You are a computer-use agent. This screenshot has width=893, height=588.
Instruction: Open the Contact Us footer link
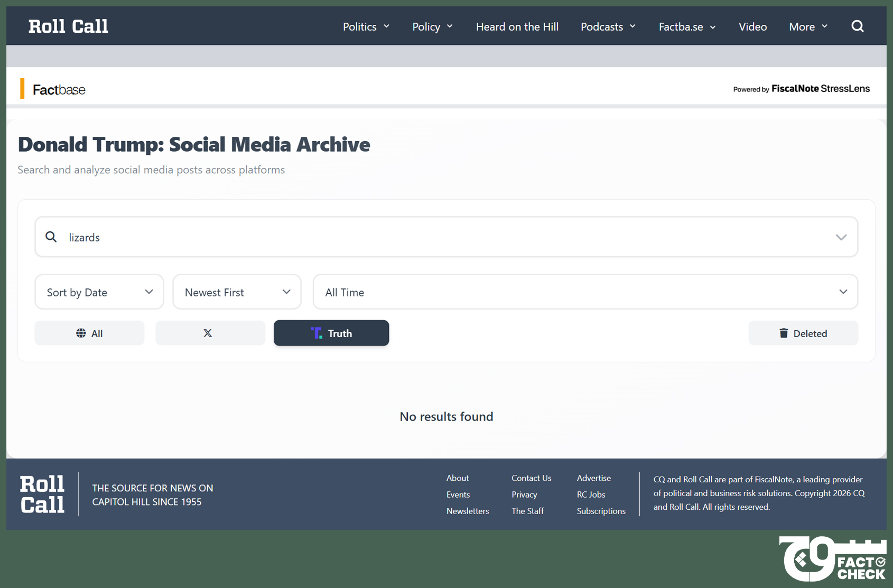[x=531, y=478]
